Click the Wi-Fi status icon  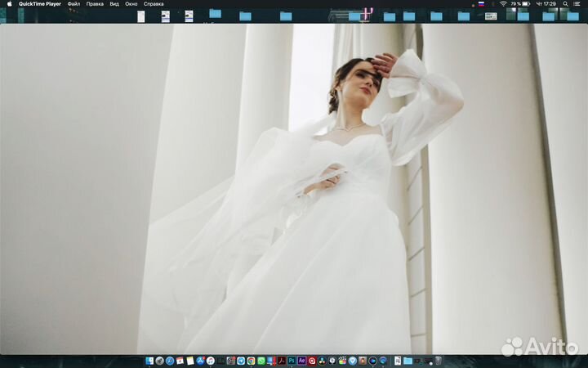503,4
